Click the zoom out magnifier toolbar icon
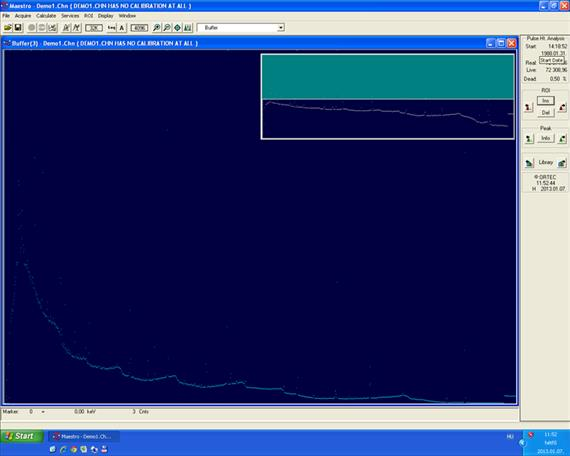The width and height of the screenshot is (570, 456). 167,28
